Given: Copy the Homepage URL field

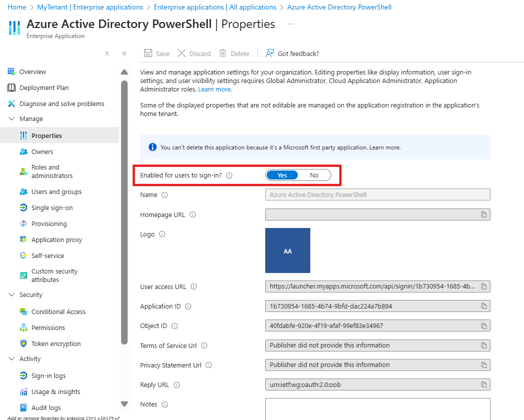Looking at the screenshot, I should (483, 214).
